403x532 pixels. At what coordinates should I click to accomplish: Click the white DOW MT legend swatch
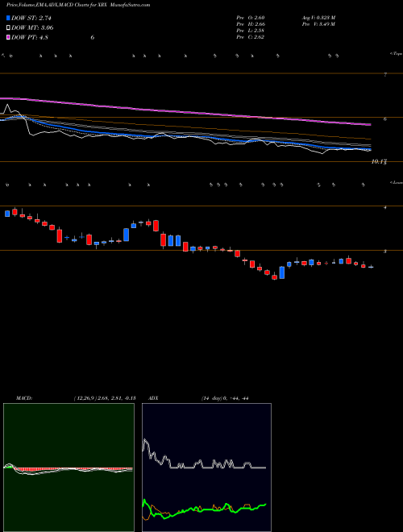[8, 28]
